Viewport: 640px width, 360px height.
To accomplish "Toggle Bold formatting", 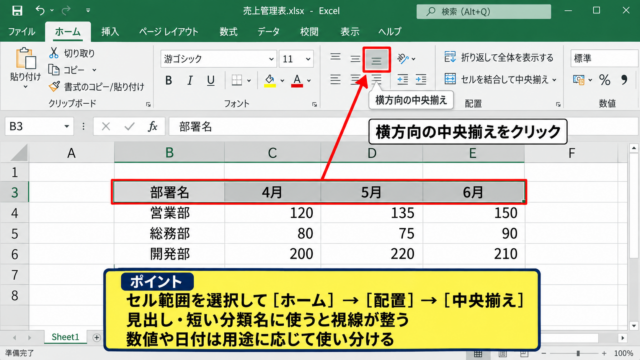I will tap(169, 81).
